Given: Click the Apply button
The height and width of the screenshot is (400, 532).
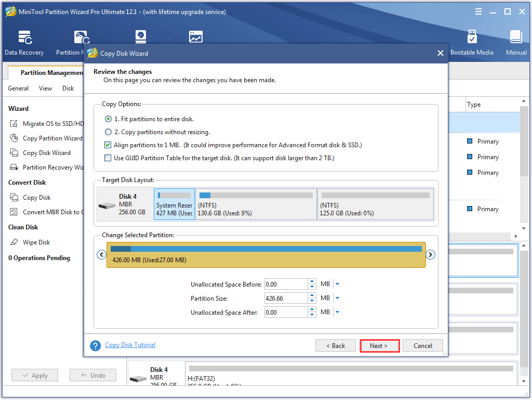Looking at the screenshot, I should pos(35,375).
